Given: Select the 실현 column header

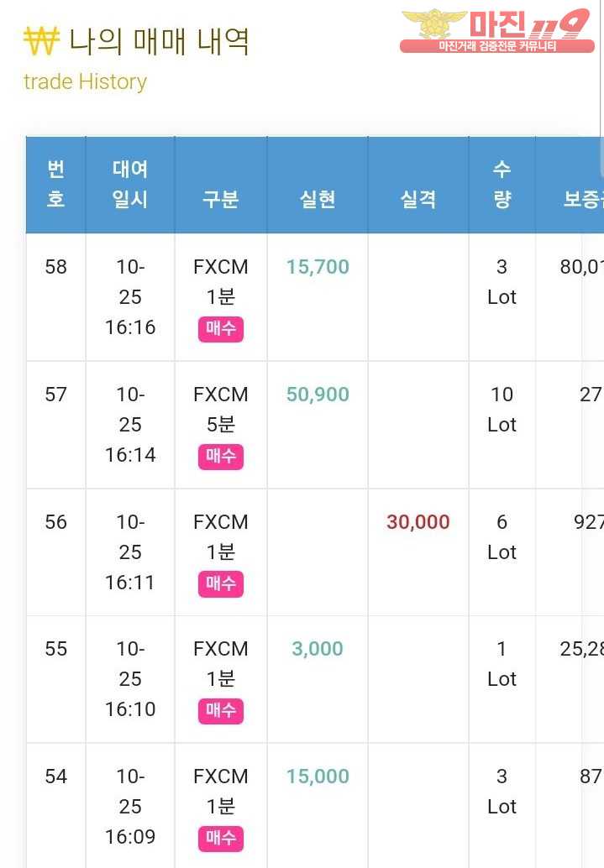Looking at the screenshot, I should [x=318, y=185].
